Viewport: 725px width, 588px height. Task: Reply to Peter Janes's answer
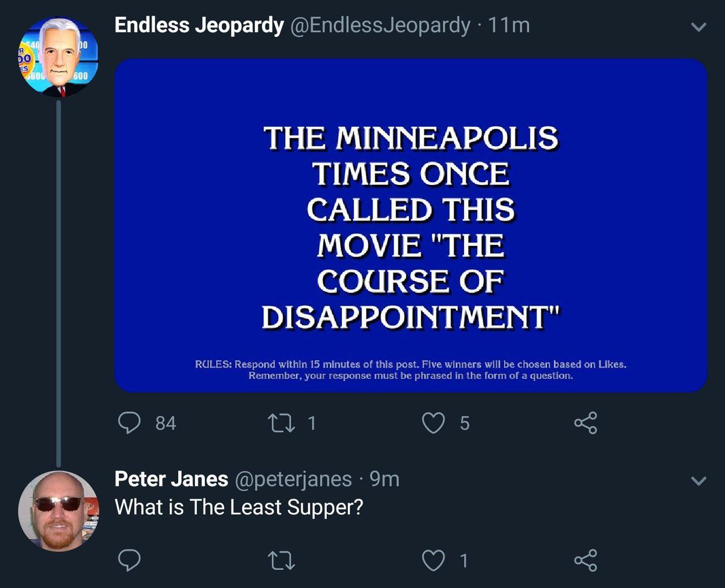pyautogui.click(x=129, y=560)
